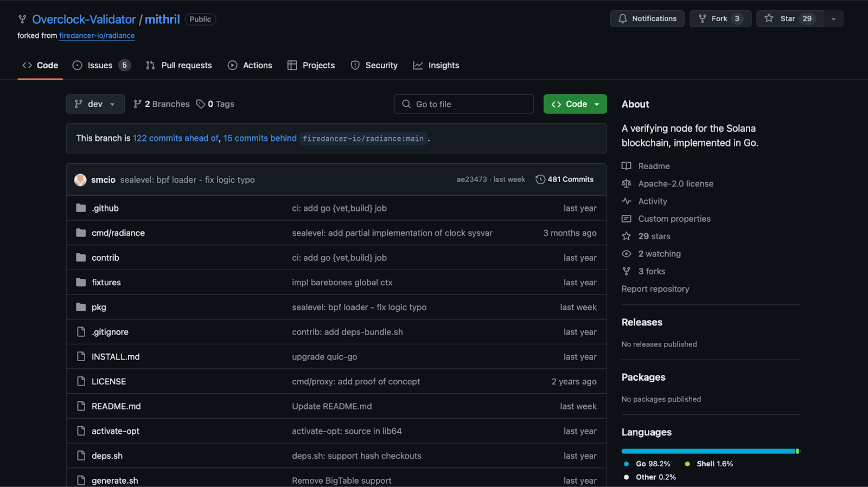This screenshot has width=868, height=487.
Task: Click the Shell 1.6% language entry
Action: (709, 464)
